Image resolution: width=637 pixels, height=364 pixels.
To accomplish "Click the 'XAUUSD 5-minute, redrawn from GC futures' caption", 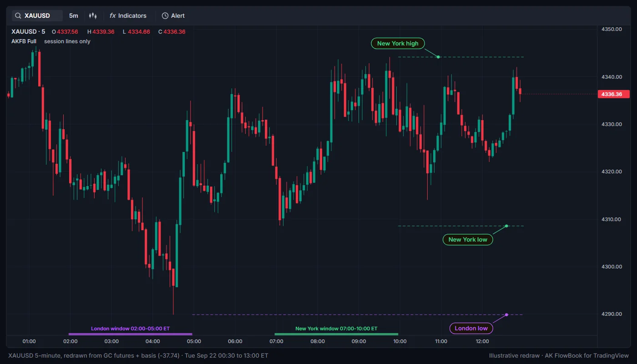I will [x=138, y=355].
